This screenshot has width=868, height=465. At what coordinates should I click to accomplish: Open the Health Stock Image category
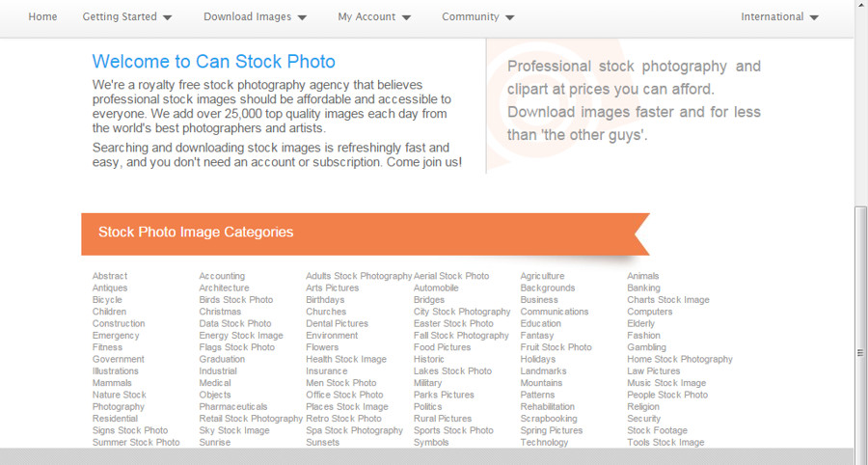(346, 359)
